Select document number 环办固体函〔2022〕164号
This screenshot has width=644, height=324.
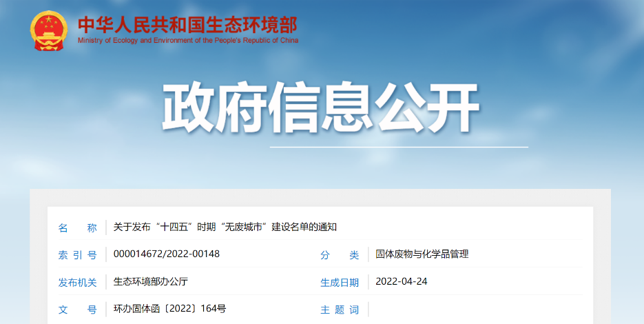169,309
